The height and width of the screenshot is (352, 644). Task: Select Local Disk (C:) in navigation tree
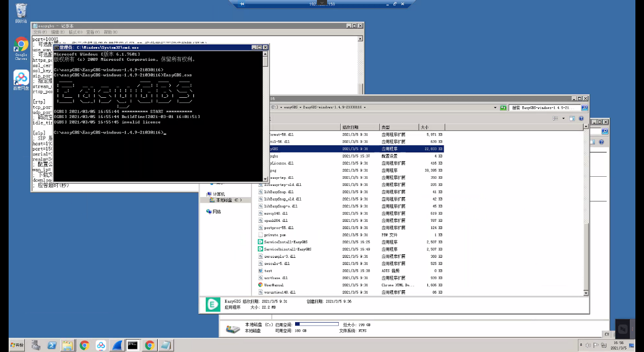pos(227,200)
